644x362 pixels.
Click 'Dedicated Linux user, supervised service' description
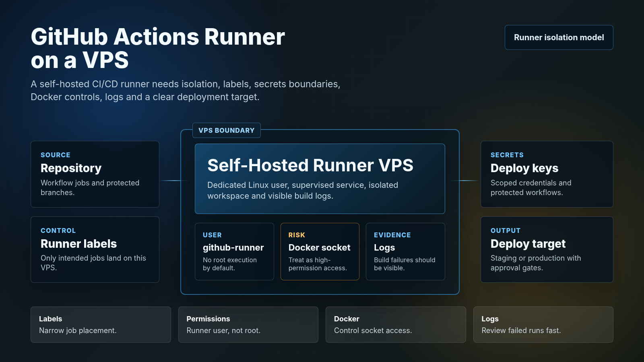pyautogui.click(x=303, y=190)
